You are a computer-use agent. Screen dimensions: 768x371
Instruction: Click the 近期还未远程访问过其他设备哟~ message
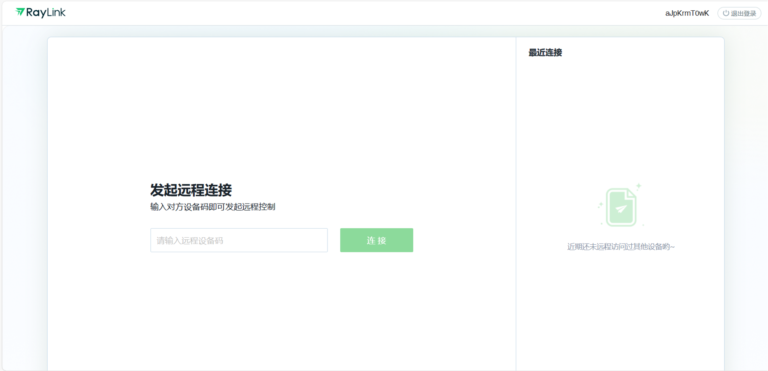621,247
